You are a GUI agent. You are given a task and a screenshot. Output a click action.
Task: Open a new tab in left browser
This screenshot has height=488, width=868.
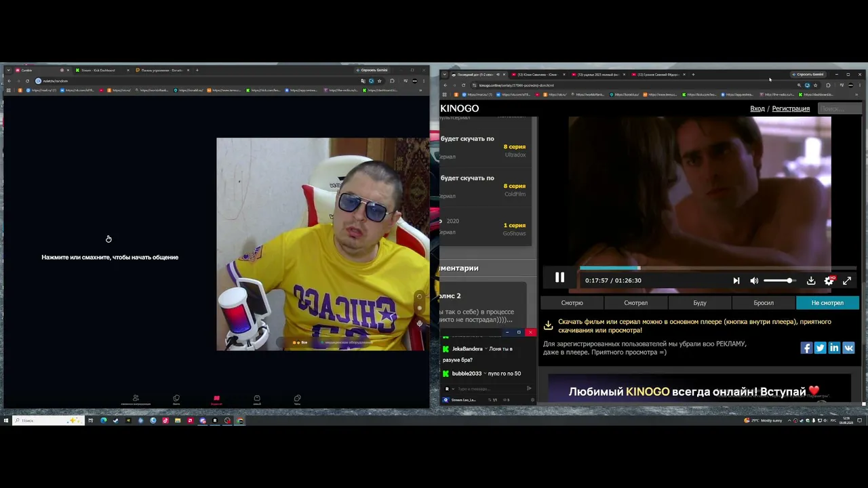[197, 70]
